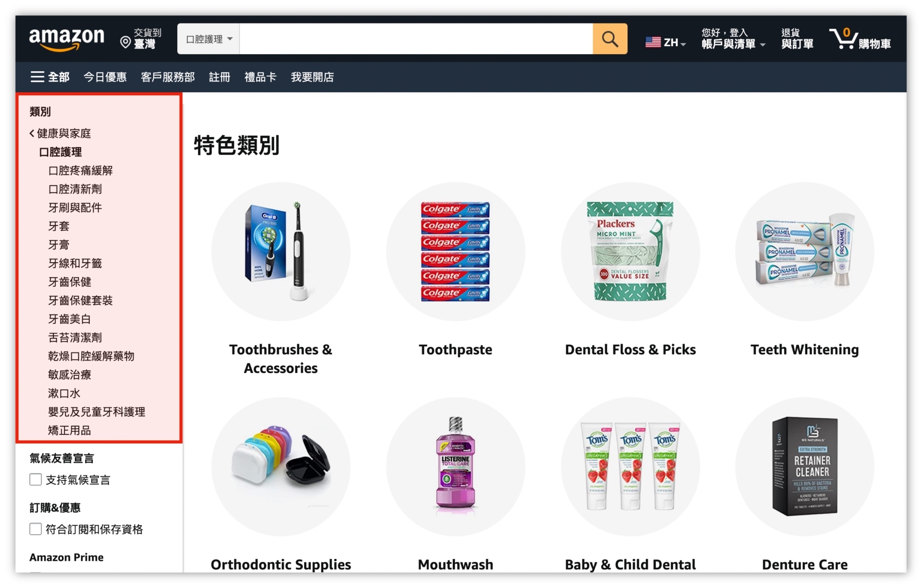Open the shopping cart icon
Viewport: 922px width, 588px height.
(x=844, y=38)
